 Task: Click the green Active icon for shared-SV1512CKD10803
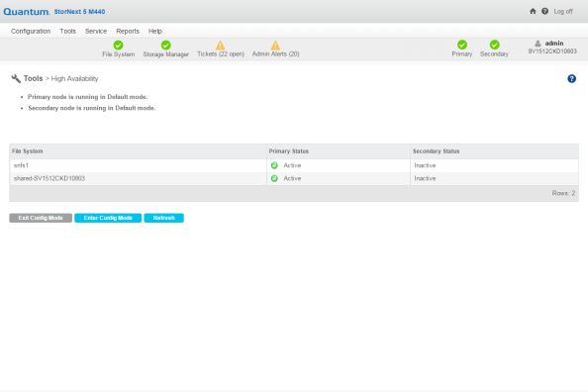[274, 178]
